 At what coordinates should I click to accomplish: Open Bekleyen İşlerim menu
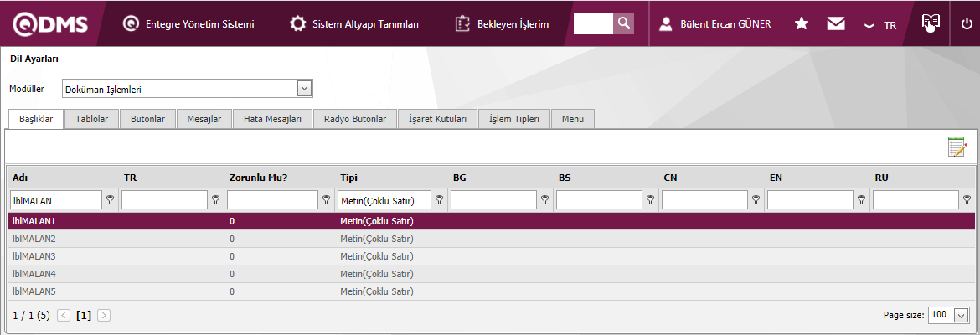click(x=503, y=24)
